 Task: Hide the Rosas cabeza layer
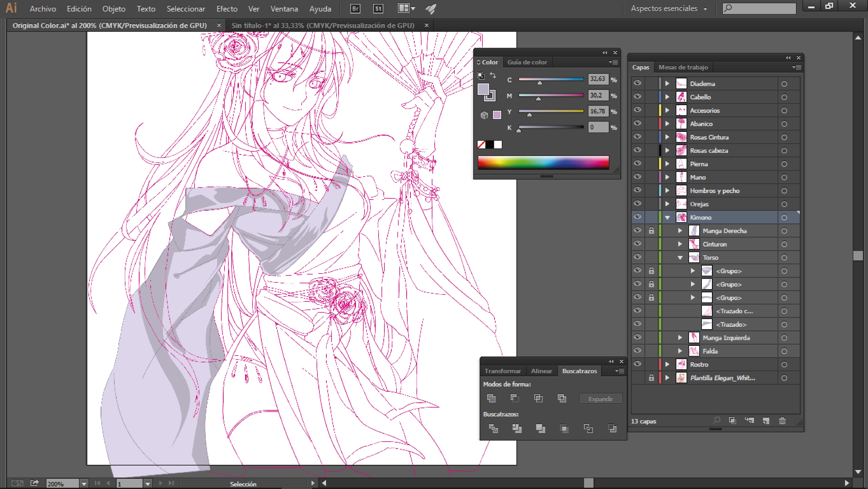click(x=638, y=150)
